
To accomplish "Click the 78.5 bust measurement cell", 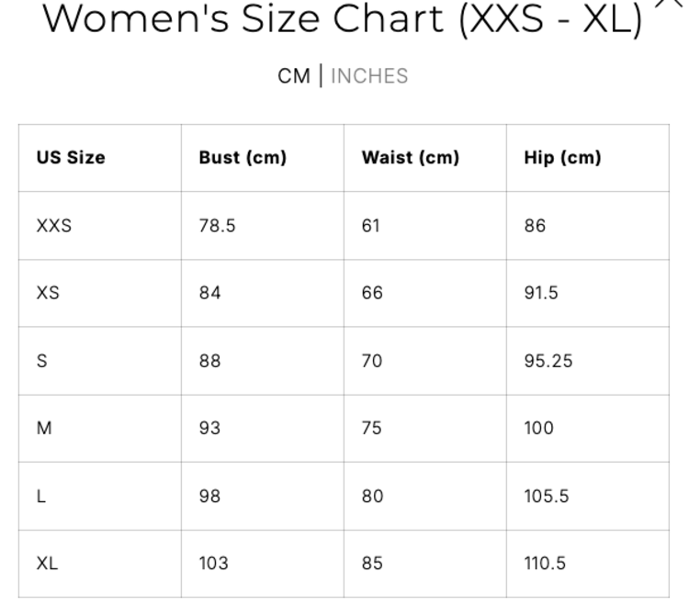I will click(x=217, y=225).
